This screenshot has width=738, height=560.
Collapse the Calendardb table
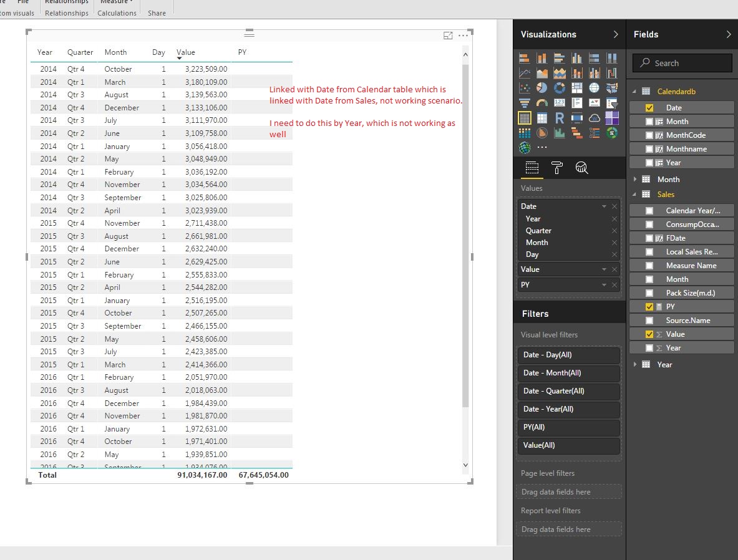pos(634,92)
